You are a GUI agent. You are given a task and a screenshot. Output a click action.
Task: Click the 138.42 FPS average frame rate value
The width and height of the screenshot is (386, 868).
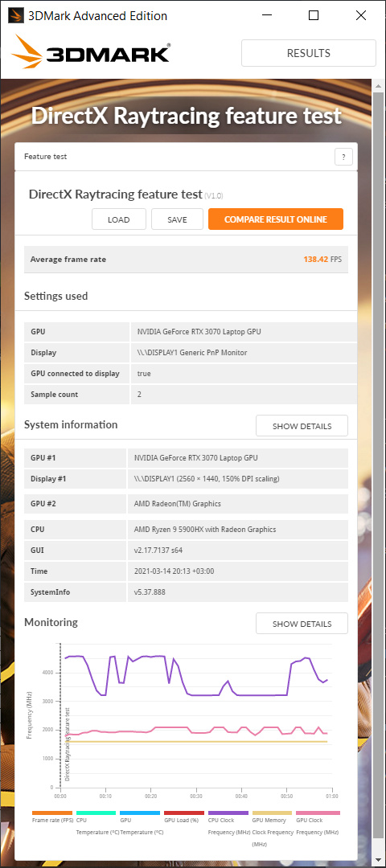point(322,259)
